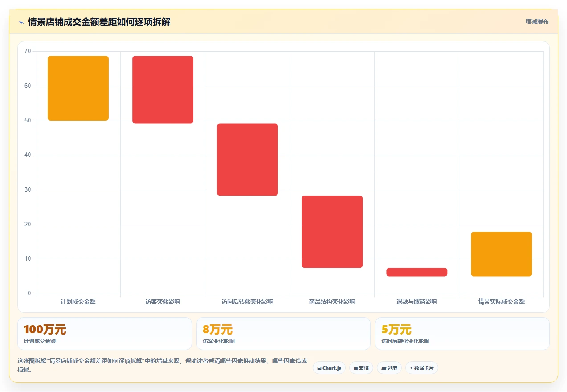The width and height of the screenshot is (567, 392).
Task: Click the 数据卡片 tag
Action: click(x=422, y=368)
